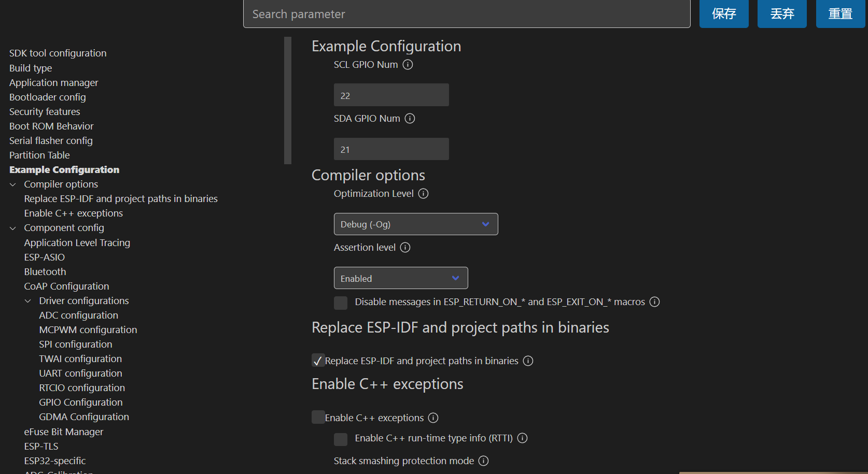868x474 pixels.
Task: Open Application Level Tracing item
Action: pos(77,243)
